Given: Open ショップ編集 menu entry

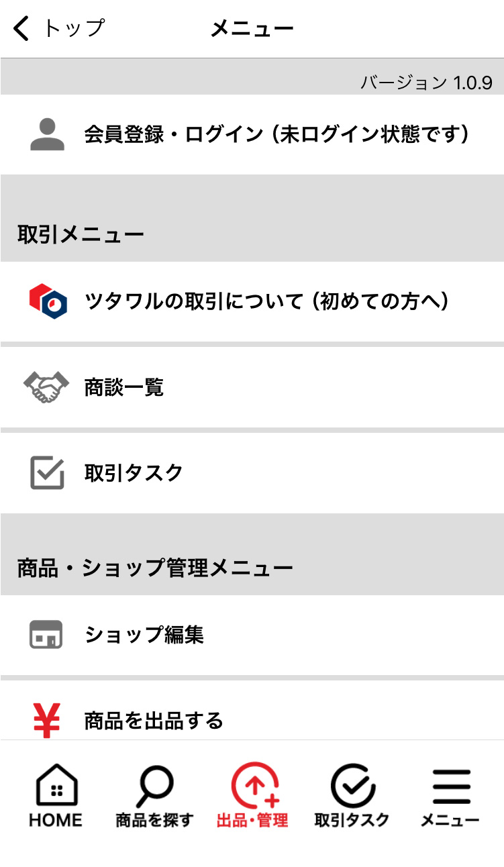Looking at the screenshot, I should 144,634.
